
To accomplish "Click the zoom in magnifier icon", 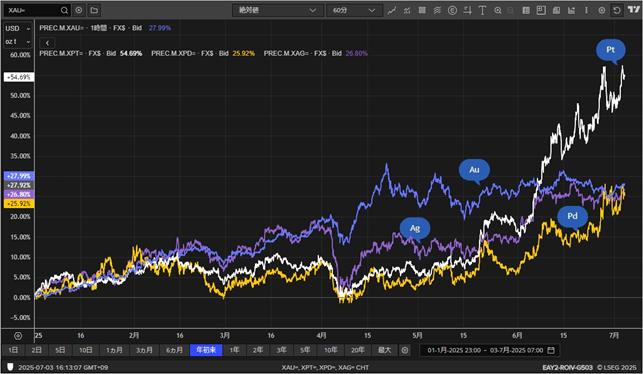I will click(497, 11).
